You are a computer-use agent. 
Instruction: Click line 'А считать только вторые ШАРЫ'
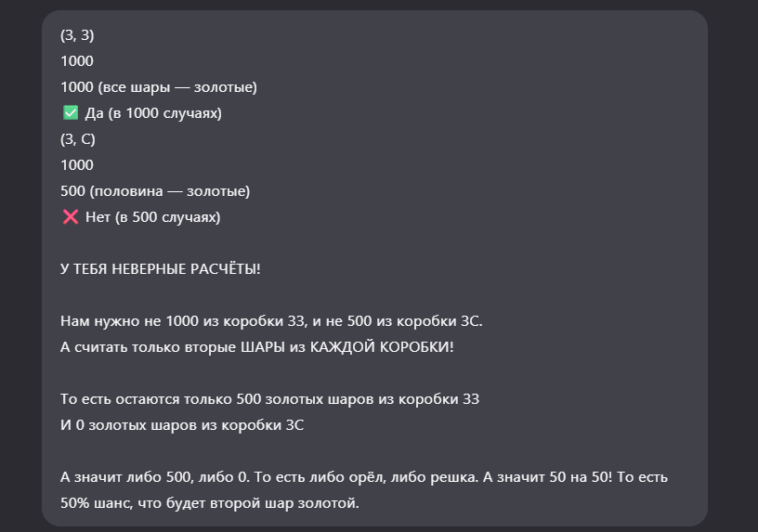257,347
